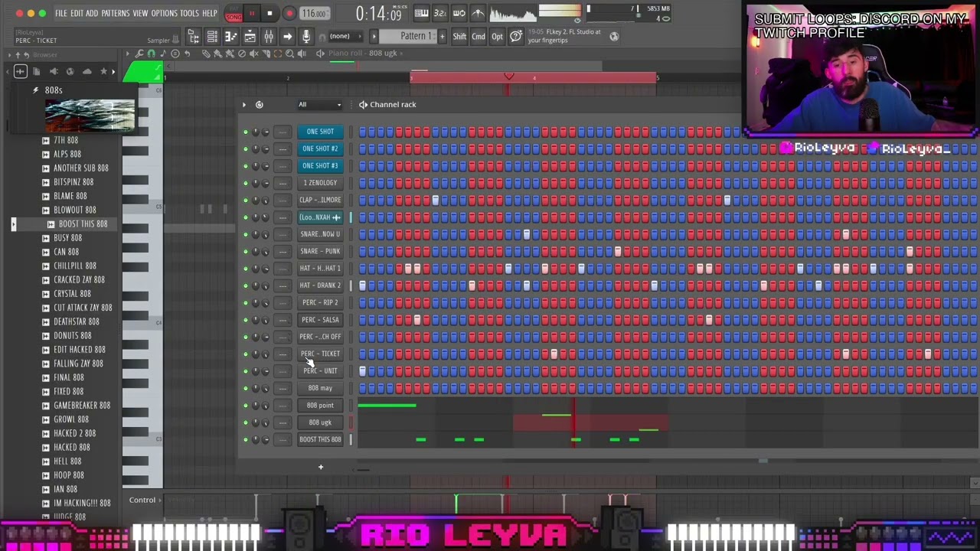Adjust the 116 tempo field
The height and width of the screenshot is (551, 980).
tap(314, 13)
